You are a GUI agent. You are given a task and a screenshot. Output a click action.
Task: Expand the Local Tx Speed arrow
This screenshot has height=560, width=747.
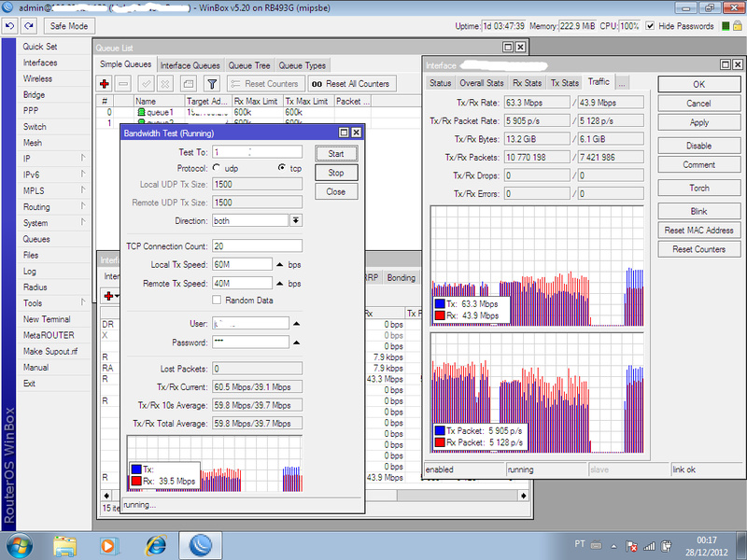point(279,265)
